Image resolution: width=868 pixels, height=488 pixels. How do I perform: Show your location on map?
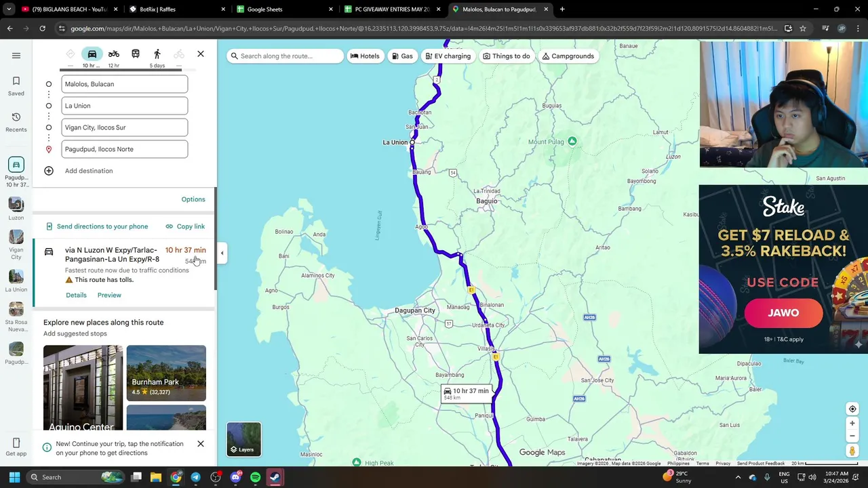click(x=852, y=409)
